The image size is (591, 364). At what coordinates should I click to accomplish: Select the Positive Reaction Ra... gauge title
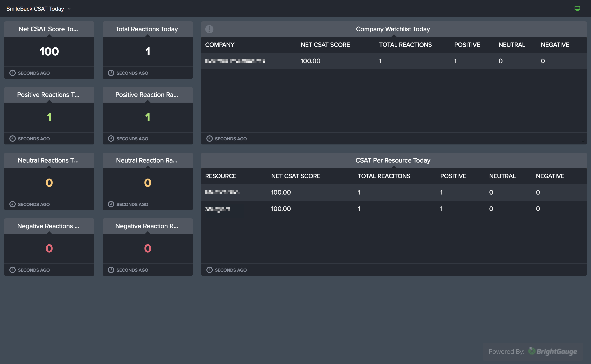[147, 95]
